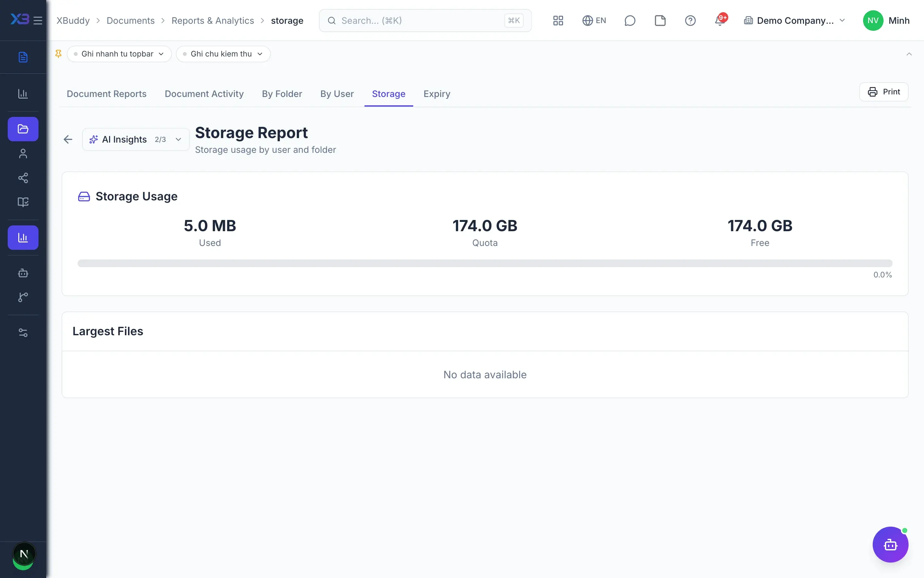Select the Storage tab
Image resolution: width=924 pixels, height=578 pixels.
[389, 94]
